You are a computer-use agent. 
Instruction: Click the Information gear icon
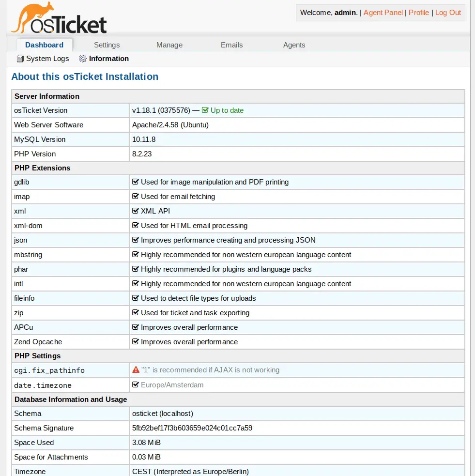pyautogui.click(x=81, y=58)
